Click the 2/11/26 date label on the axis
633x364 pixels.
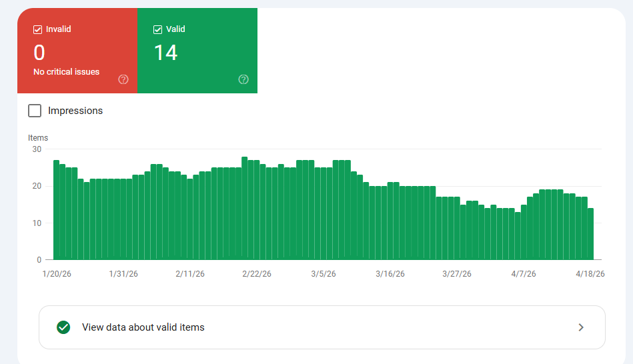[x=189, y=274]
